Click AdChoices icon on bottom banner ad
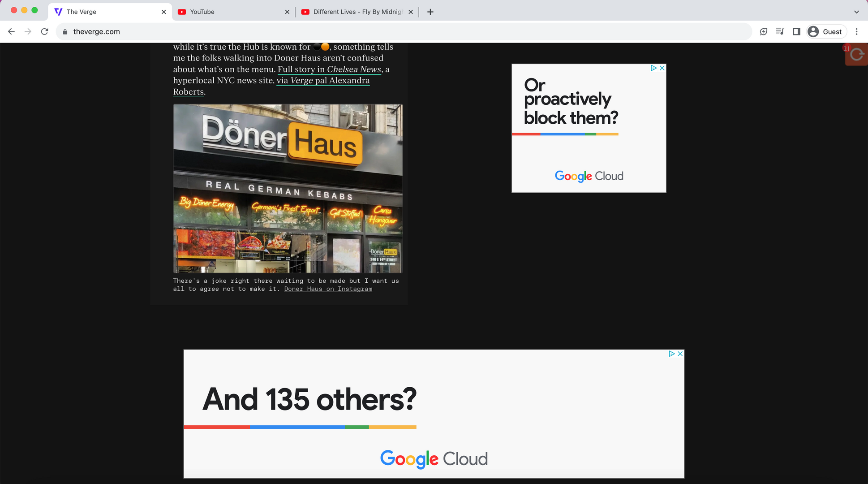 (671, 354)
